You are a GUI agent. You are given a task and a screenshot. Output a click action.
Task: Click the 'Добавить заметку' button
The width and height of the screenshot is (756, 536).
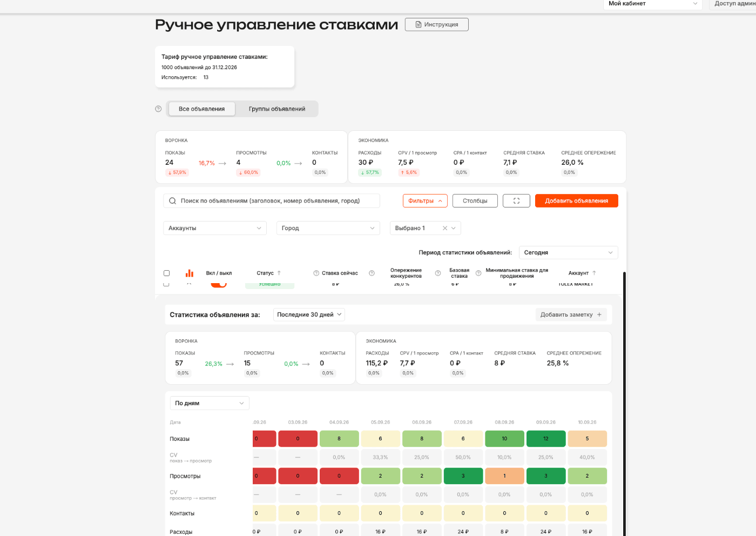pos(571,314)
